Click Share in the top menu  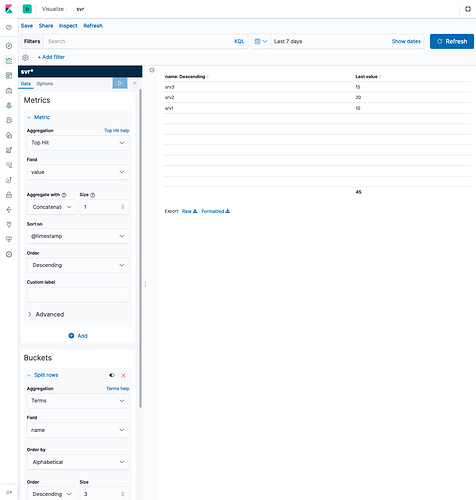[x=46, y=26]
